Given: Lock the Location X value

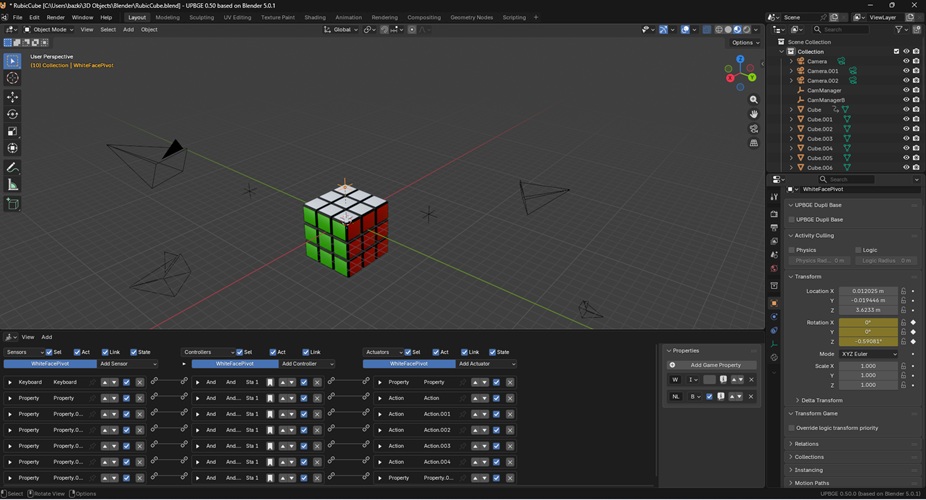Looking at the screenshot, I should pos(904,291).
